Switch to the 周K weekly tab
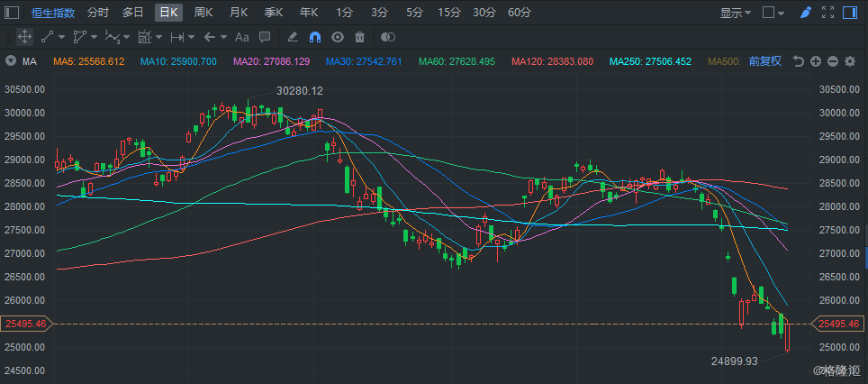The height and width of the screenshot is (384, 868). pos(203,13)
